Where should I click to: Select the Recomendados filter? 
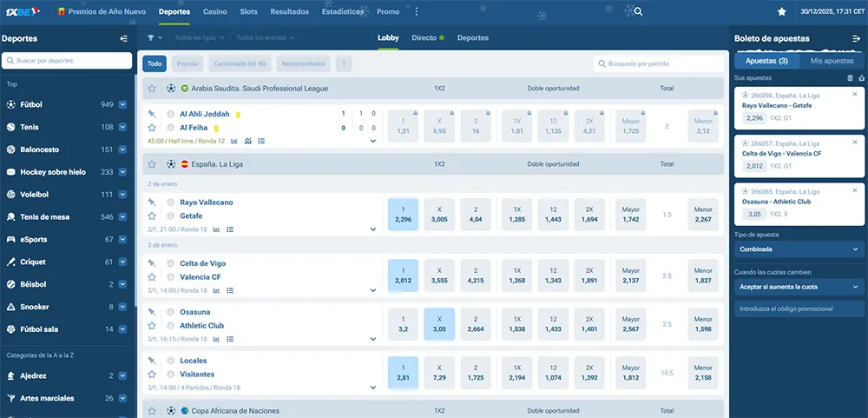(x=303, y=63)
